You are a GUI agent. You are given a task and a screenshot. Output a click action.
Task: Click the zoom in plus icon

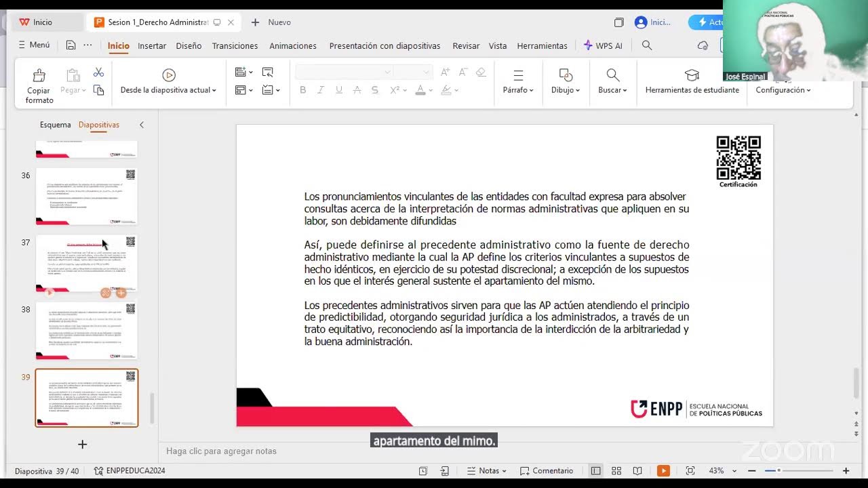[846, 471]
